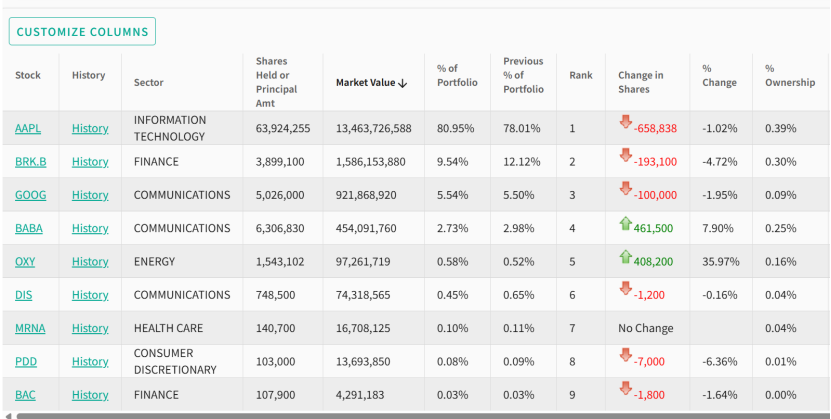
Task: Click the green up arrow in BABA row
Action: pos(625,223)
